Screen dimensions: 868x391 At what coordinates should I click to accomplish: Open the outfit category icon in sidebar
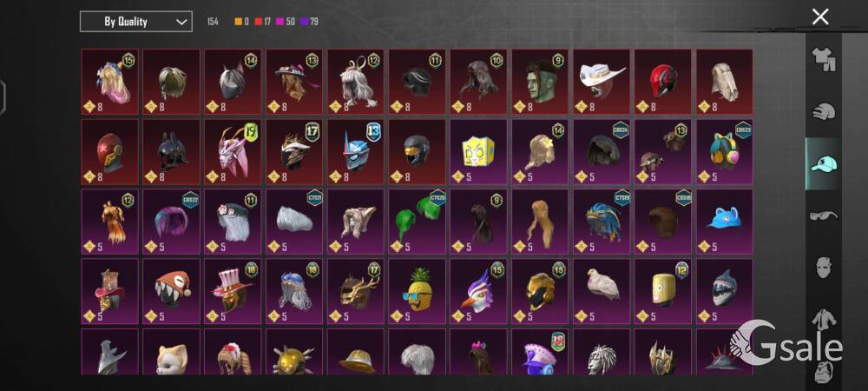point(824,60)
